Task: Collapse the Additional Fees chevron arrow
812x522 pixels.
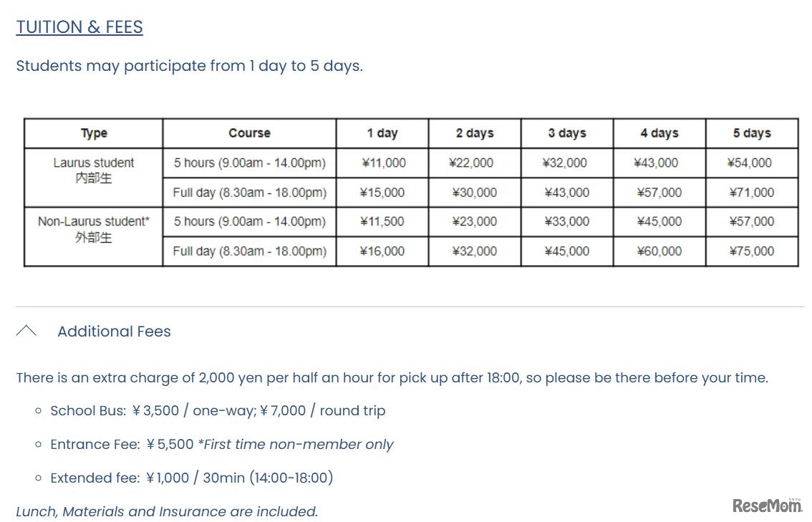Action: click(x=26, y=331)
